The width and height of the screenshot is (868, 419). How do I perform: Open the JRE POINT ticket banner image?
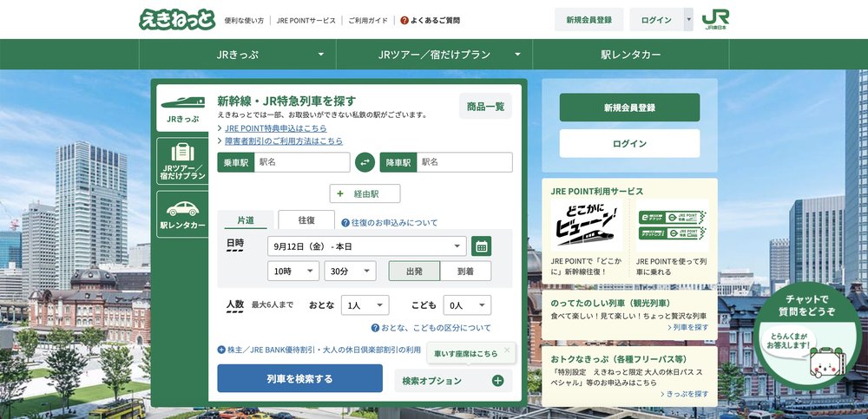672,226
